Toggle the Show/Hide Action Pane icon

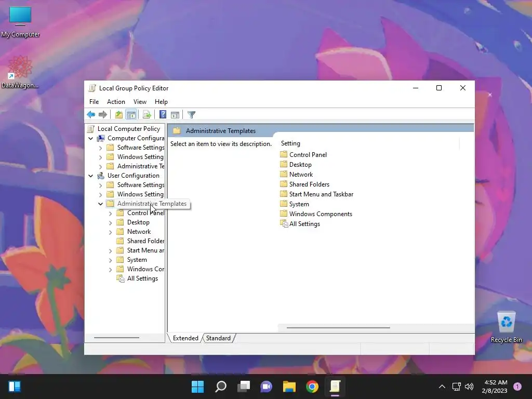[175, 115]
